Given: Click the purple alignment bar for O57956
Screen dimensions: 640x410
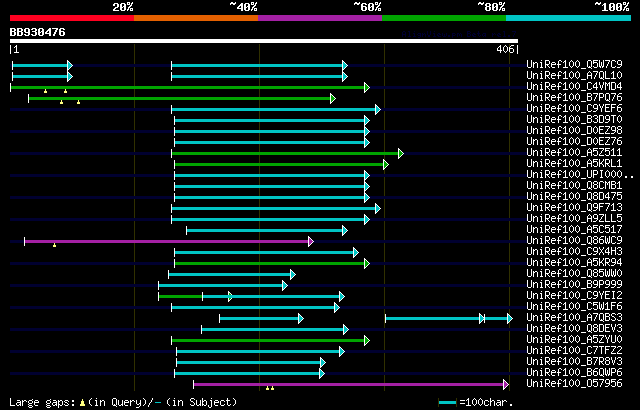Looking at the screenshot, I should point(351,385).
